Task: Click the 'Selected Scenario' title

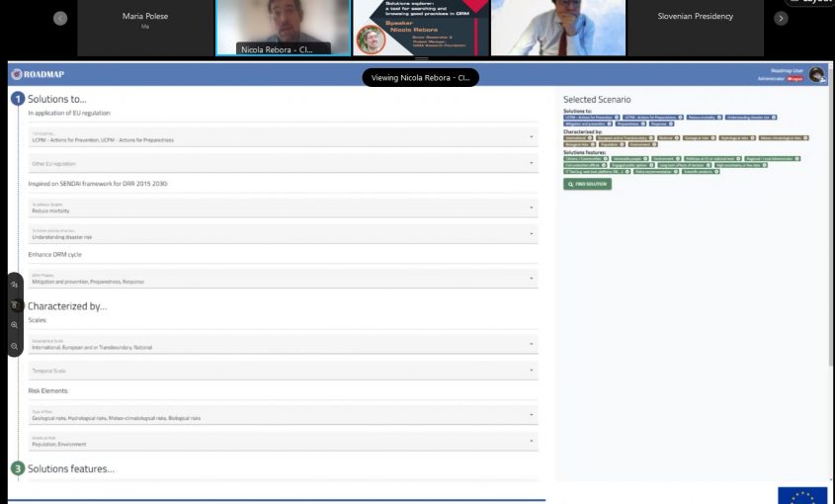Action: pyautogui.click(x=597, y=100)
